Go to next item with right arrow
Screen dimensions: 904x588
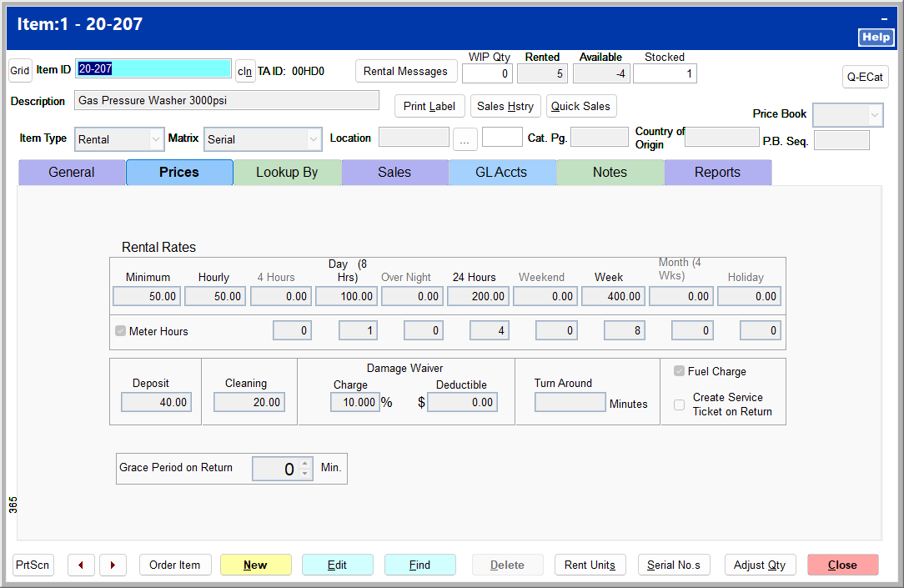[113, 565]
